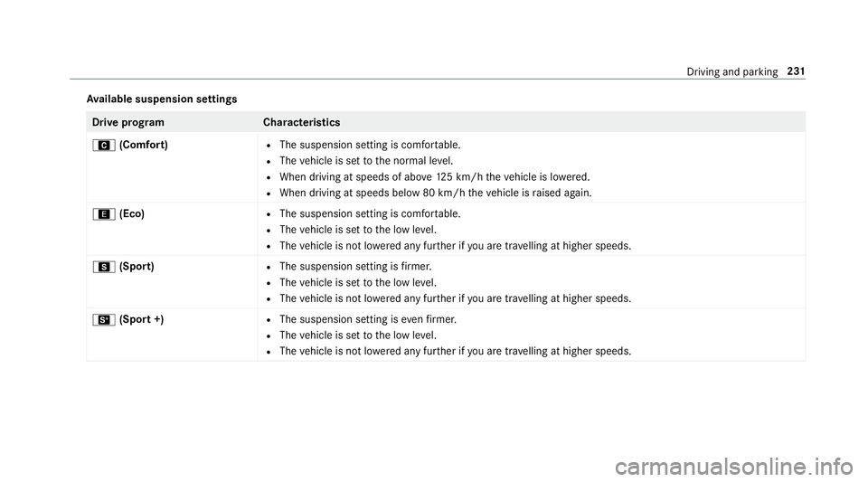Click 'The suspension setting is even firmer' bullet

368,319
